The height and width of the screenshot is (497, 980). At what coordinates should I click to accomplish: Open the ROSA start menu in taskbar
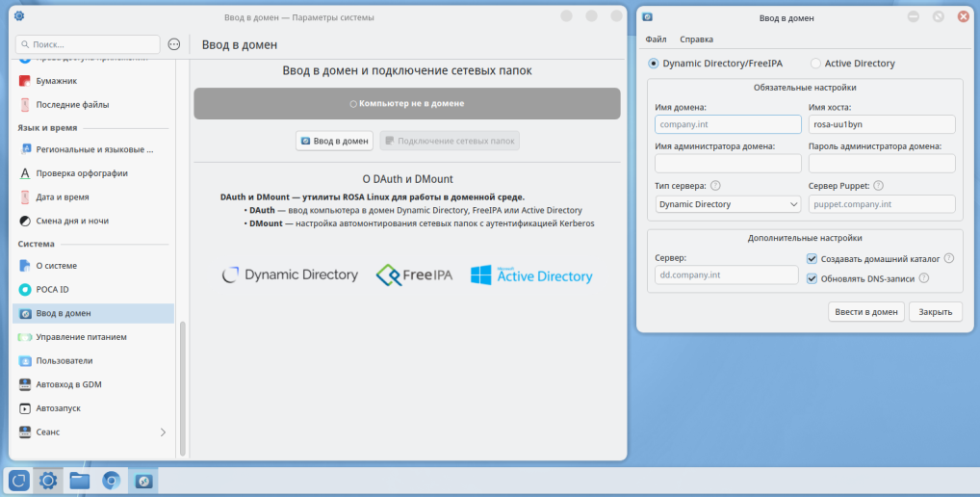tap(18, 481)
